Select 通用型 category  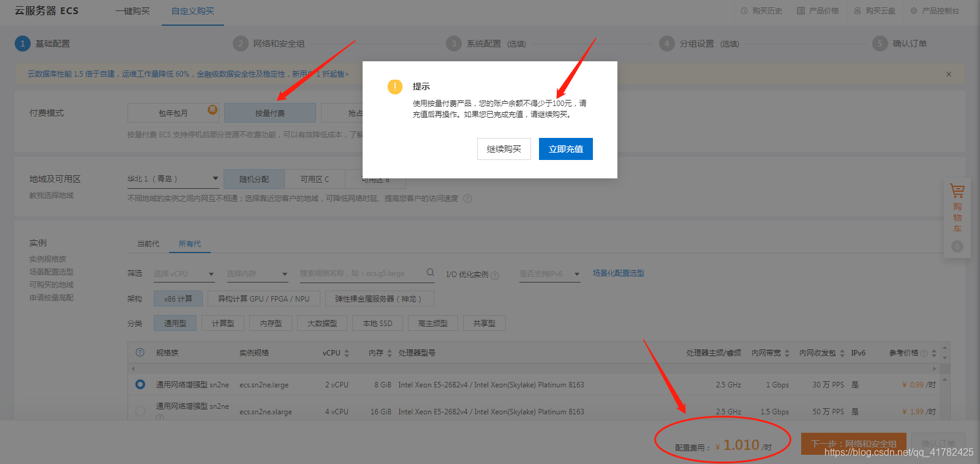coord(175,324)
